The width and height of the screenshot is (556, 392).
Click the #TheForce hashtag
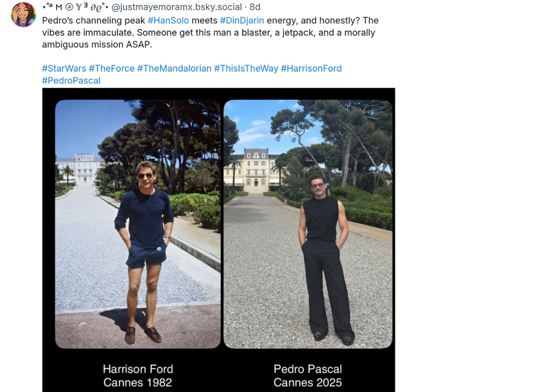point(111,69)
